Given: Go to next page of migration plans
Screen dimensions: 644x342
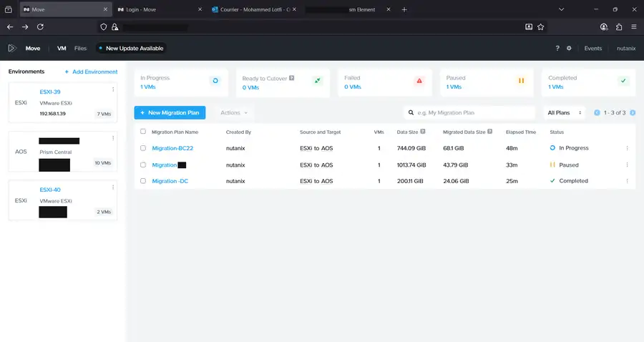Looking at the screenshot, I should coord(633,112).
